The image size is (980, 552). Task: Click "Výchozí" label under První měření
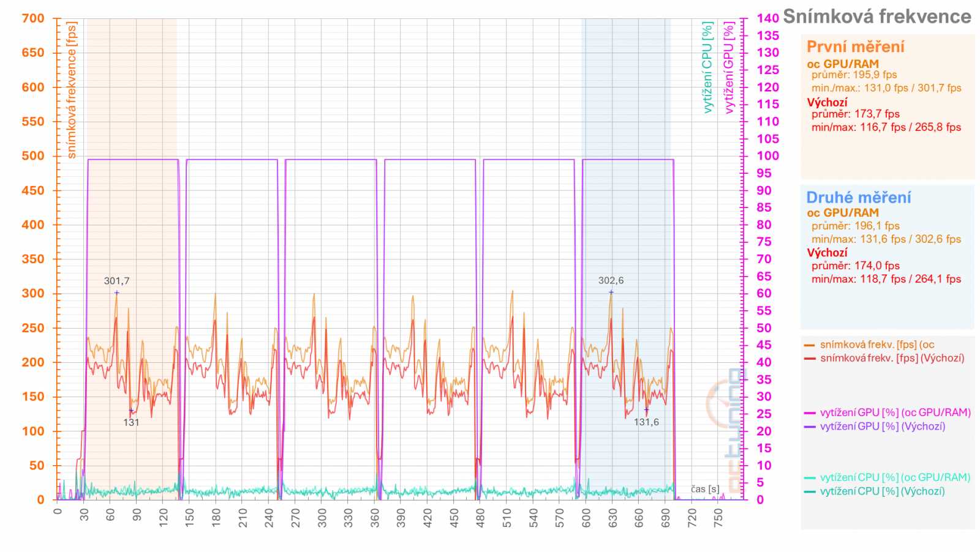click(827, 102)
